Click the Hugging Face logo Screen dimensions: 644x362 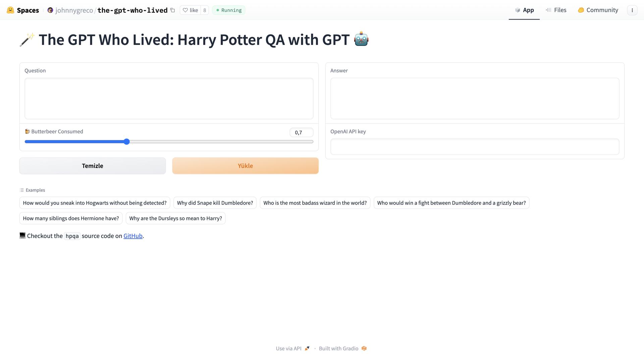[10, 10]
